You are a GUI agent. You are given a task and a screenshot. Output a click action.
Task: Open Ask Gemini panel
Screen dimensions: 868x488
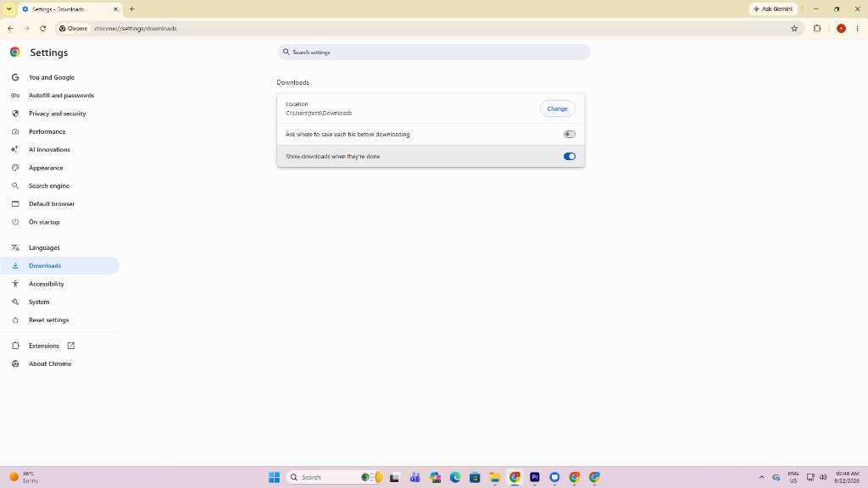(773, 8)
